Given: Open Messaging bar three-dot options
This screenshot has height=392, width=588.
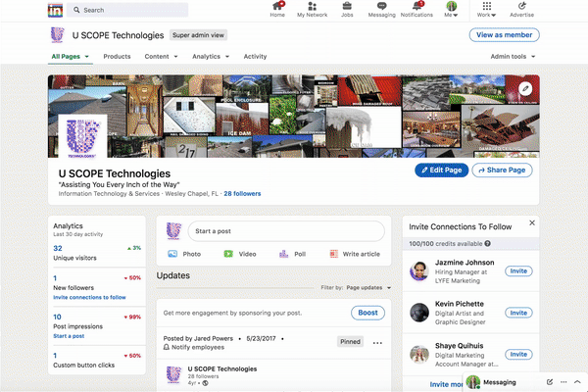Looking at the screenshot, I should click(563, 382).
